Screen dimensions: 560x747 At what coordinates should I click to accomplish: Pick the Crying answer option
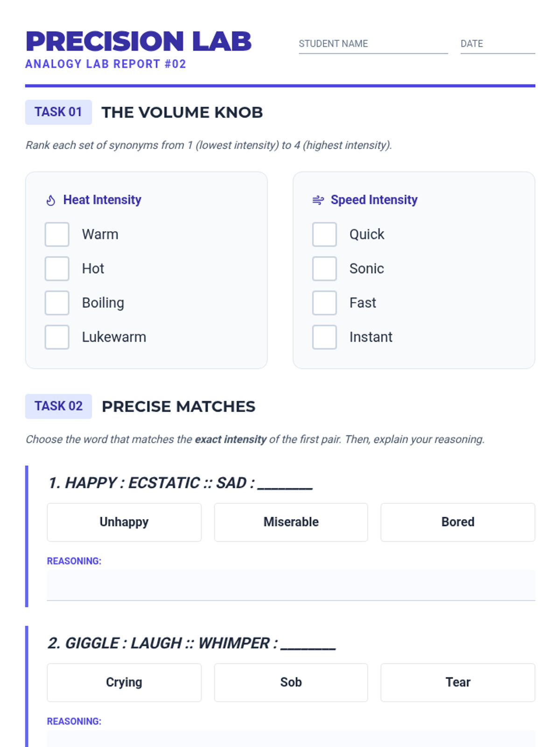click(124, 683)
